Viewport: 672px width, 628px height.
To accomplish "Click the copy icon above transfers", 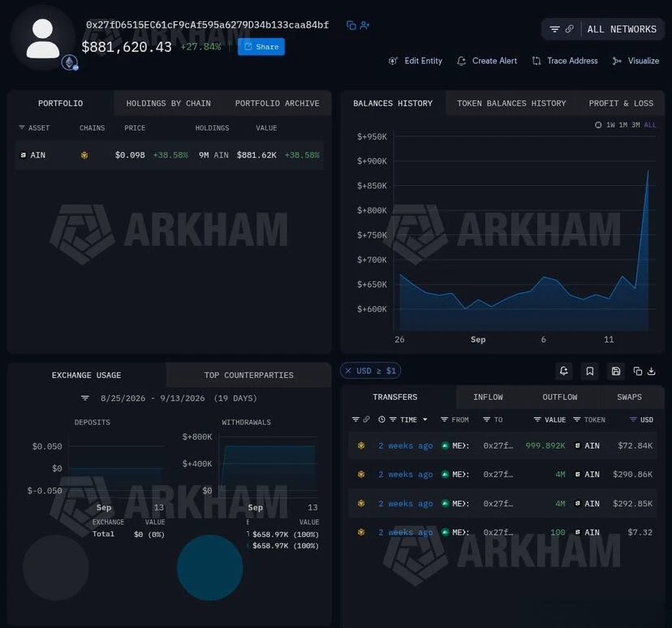I will pos(638,371).
